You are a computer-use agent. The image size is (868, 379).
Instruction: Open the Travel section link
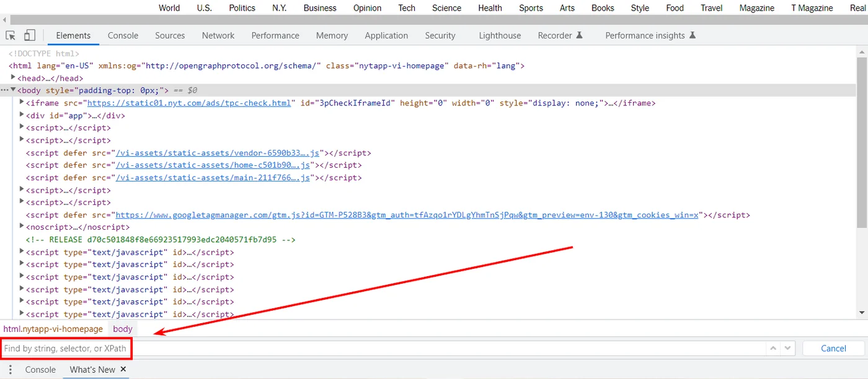point(712,8)
